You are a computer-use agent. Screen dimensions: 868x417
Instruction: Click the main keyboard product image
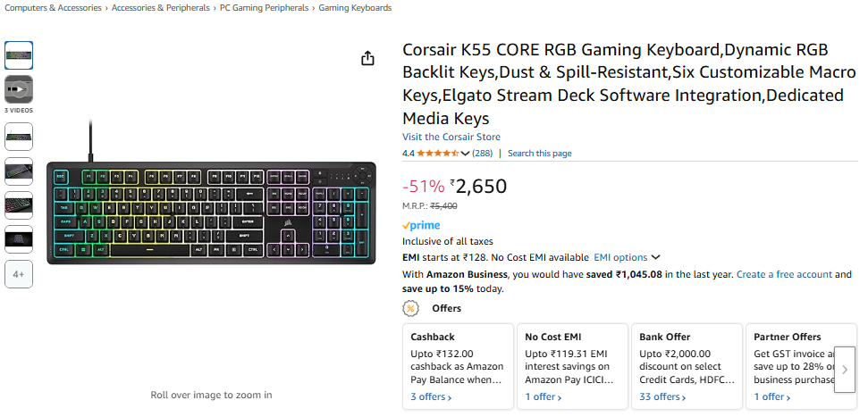211,213
